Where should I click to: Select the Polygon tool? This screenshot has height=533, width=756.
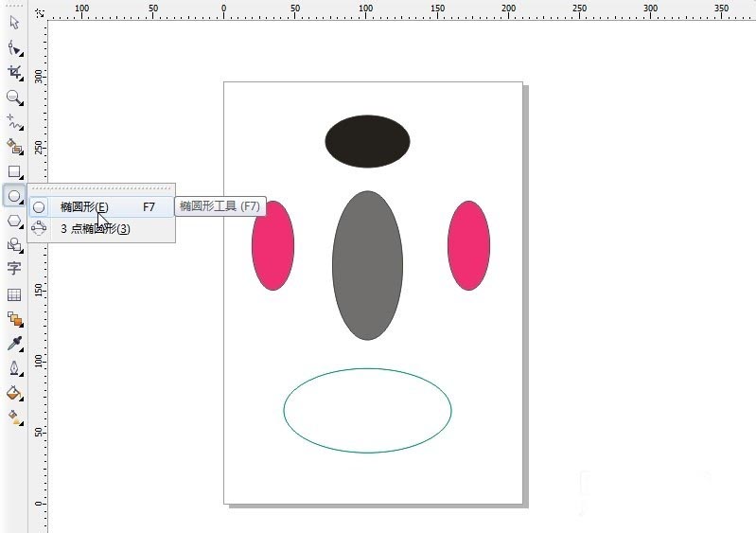14,221
